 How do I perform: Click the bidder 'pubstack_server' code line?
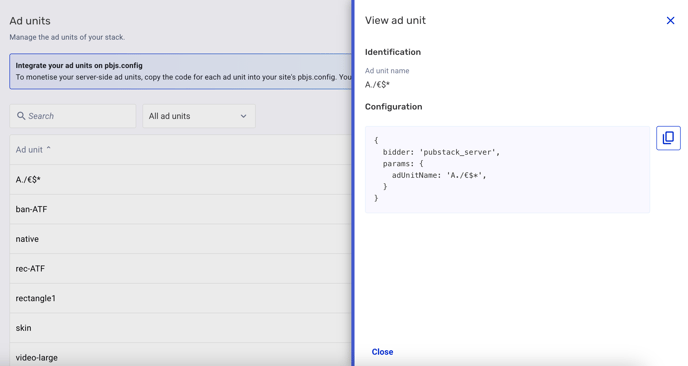(441, 152)
